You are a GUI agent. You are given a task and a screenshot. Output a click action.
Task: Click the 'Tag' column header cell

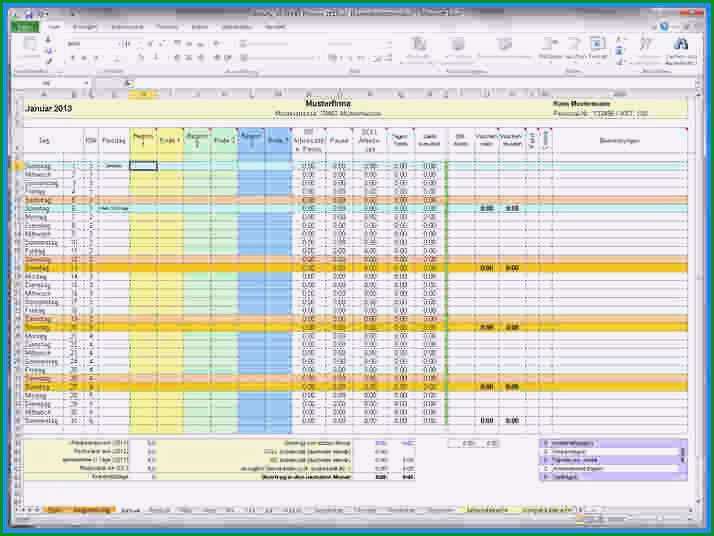tap(44, 141)
